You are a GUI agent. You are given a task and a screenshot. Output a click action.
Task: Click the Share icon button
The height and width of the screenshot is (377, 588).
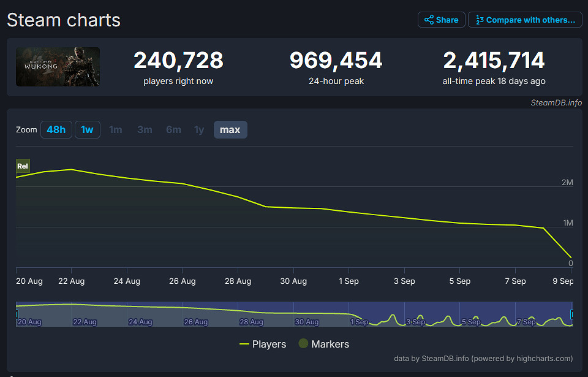(x=441, y=20)
